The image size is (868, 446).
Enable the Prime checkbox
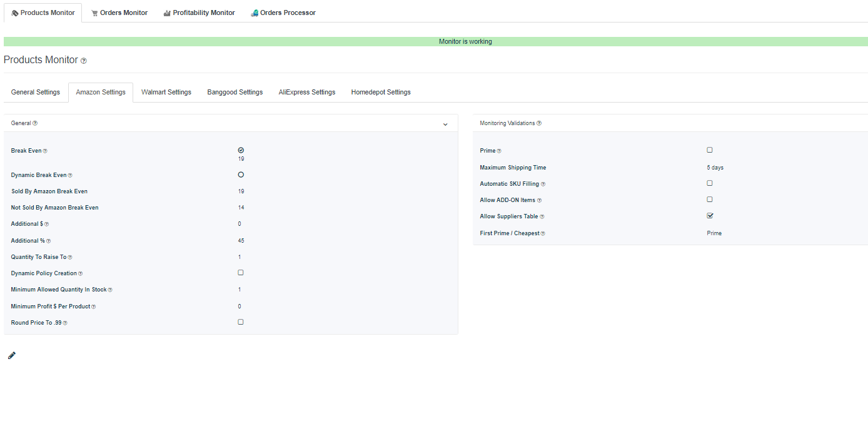(710, 150)
